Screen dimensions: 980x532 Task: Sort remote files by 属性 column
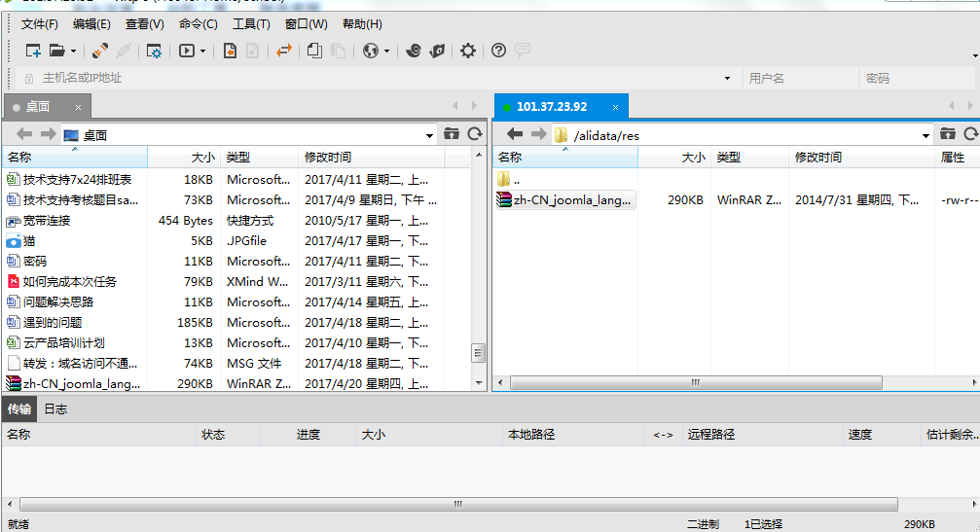click(x=957, y=158)
